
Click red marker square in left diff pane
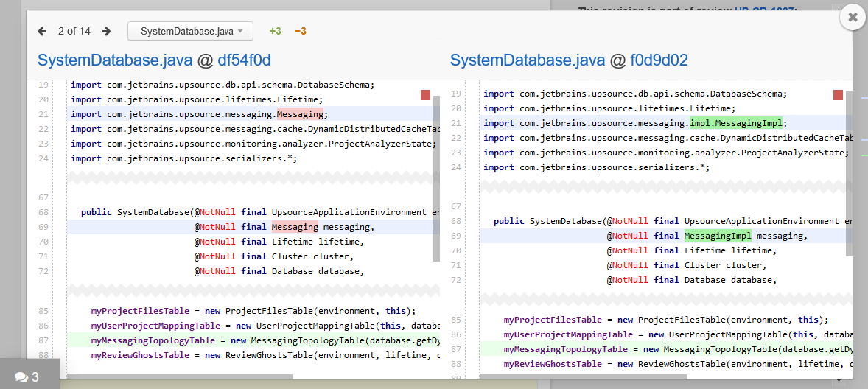click(x=425, y=95)
